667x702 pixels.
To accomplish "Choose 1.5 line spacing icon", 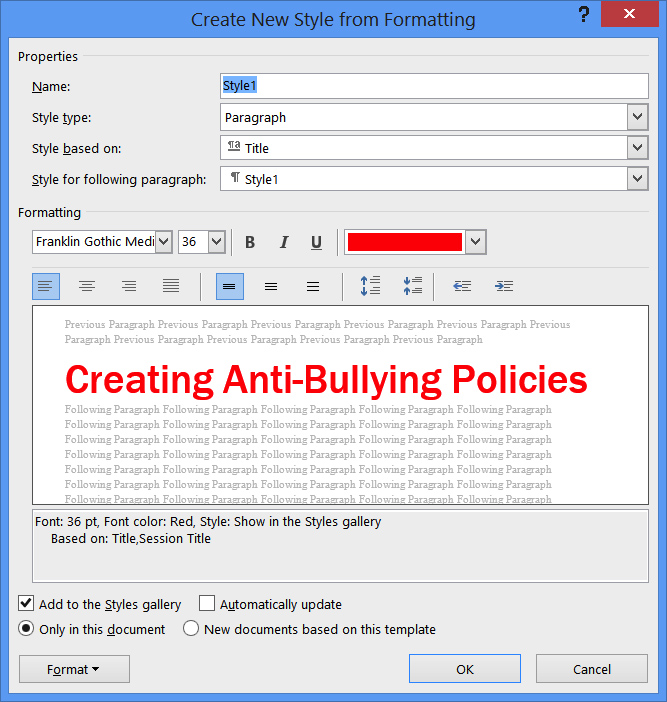I will point(271,286).
